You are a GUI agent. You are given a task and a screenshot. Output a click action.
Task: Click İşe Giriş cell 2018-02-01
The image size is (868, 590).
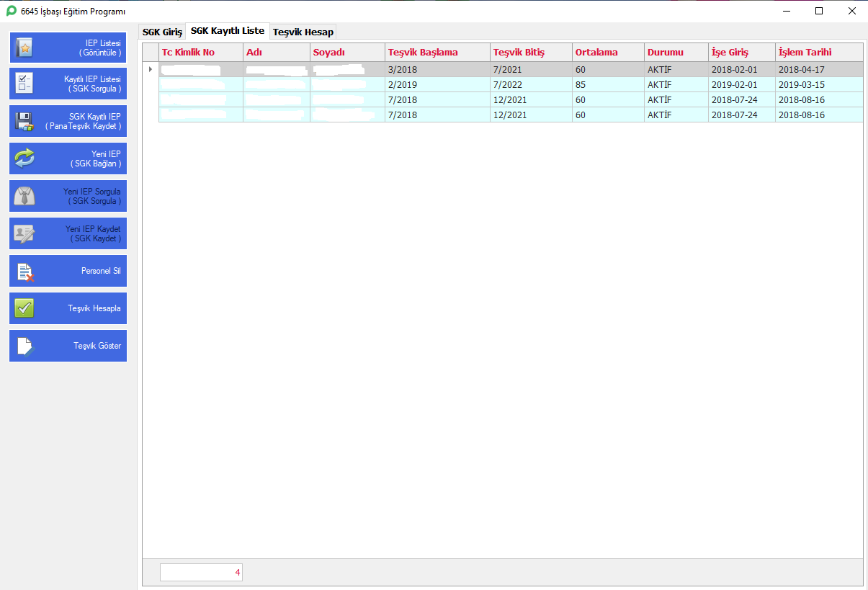click(742, 70)
